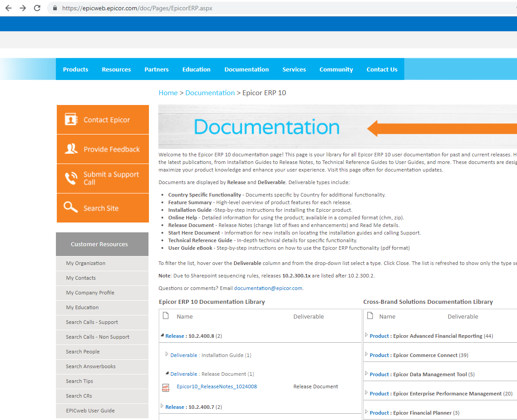The image size is (517, 420).
Task: Collapse the Release Document deliverable group
Action: pos(167,373)
